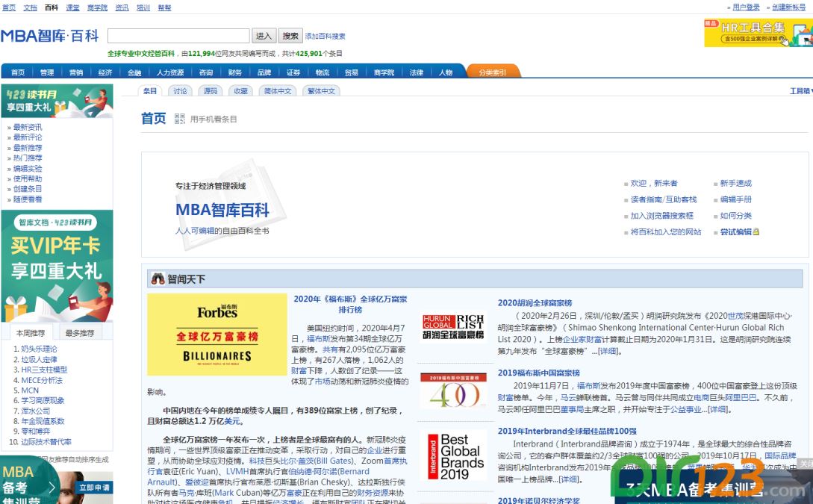Viewport: 813px width, 504px height.
Task: Select 法律 in the blue category bar
Action: click(x=417, y=72)
